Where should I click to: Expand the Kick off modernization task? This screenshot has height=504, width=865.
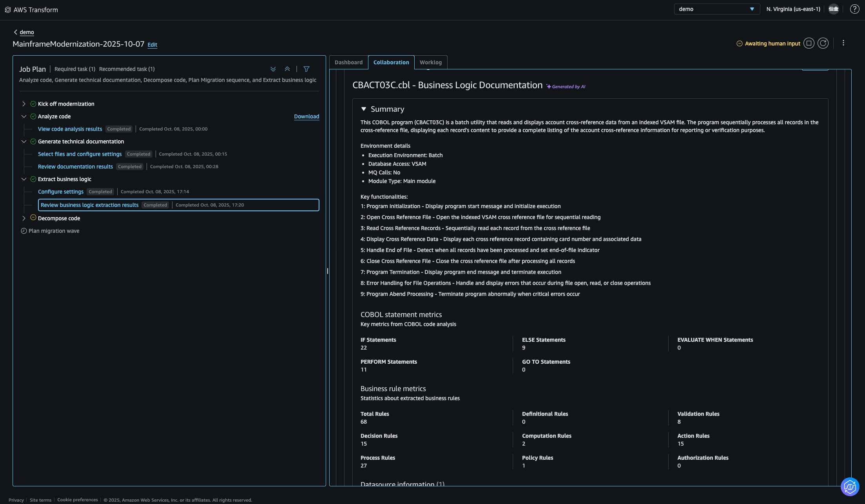tap(24, 104)
